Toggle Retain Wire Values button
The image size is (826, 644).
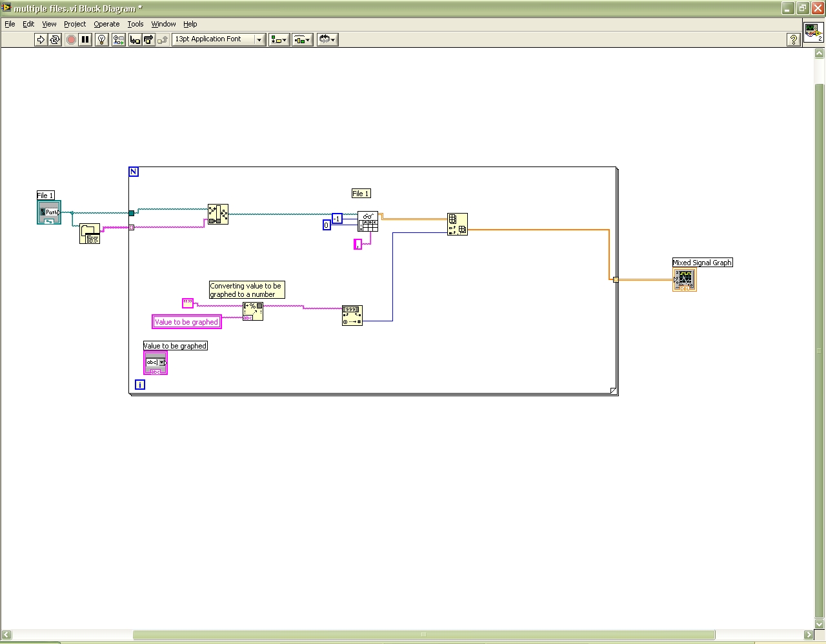coord(118,39)
